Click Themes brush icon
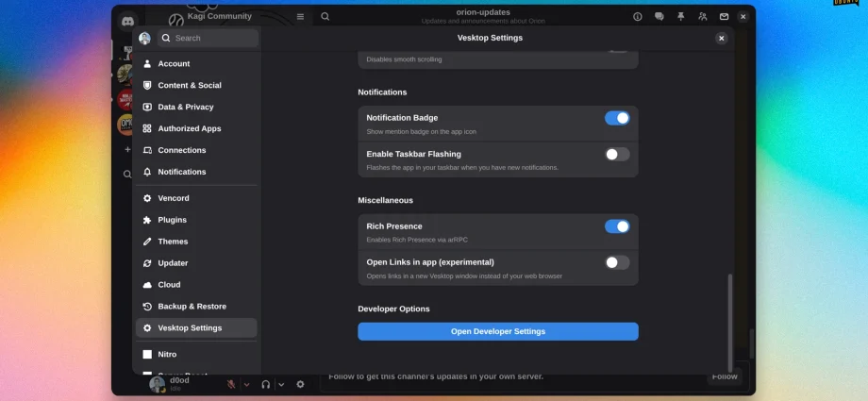868x401 pixels. tap(147, 242)
